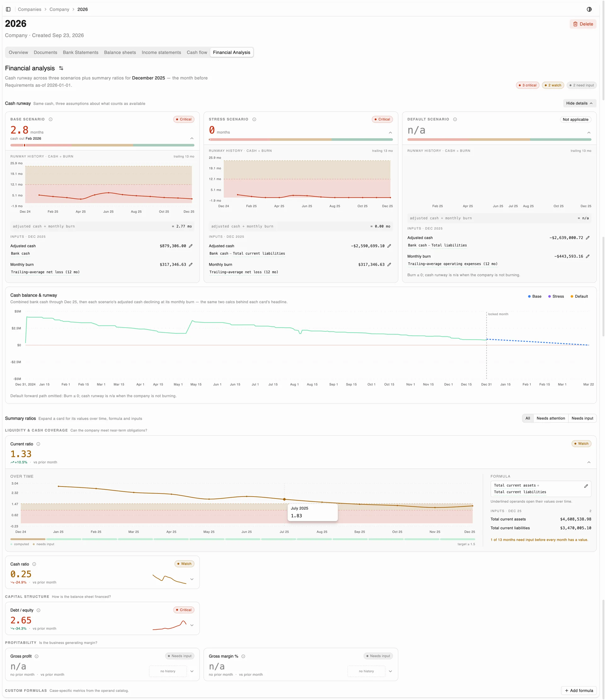The width and height of the screenshot is (605, 700).
Task: Switch theme with contrast icon
Action: pyautogui.click(x=589, y=9)
